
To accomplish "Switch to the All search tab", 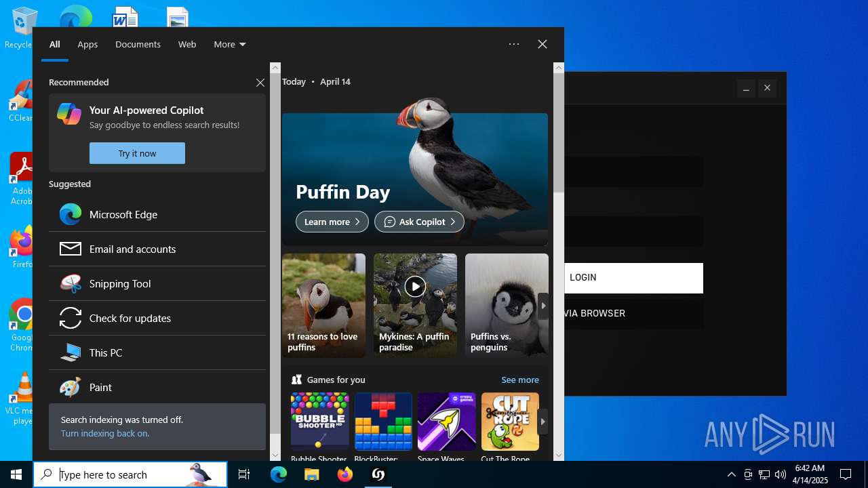I will [x=55, y=44].
